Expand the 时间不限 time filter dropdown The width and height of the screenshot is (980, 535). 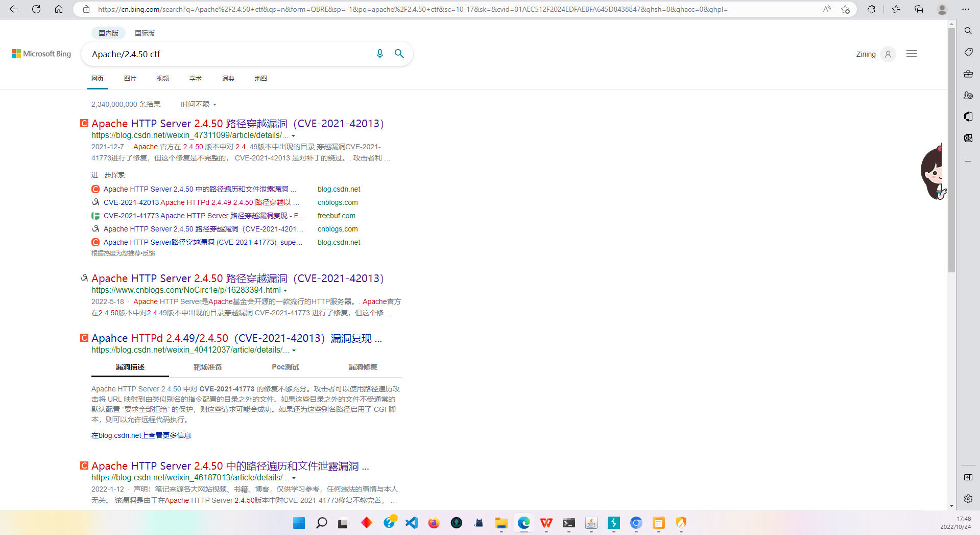click(x=199, y=104)
